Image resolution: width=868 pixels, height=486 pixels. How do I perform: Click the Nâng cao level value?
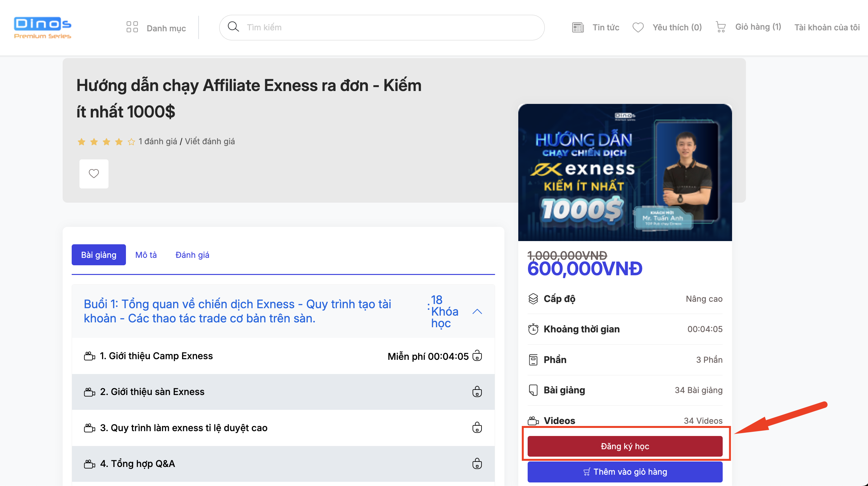coord(704,299)
